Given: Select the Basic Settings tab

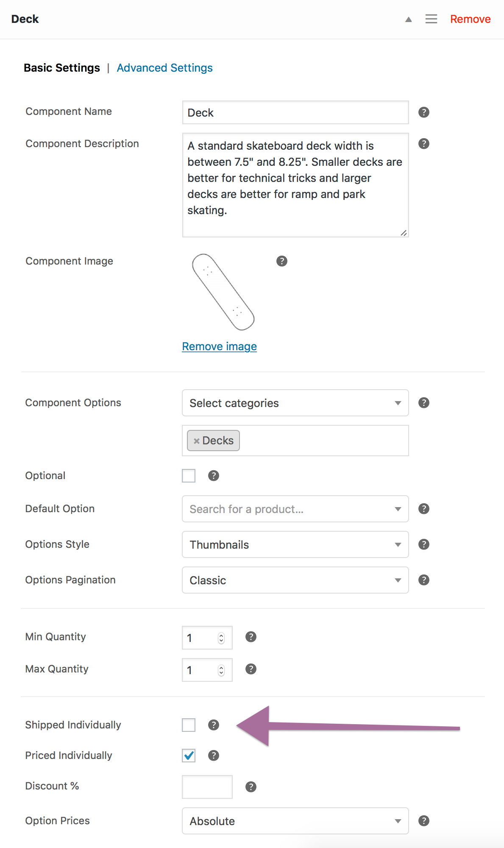Looking at the screenshot, I should pos(62,68).
